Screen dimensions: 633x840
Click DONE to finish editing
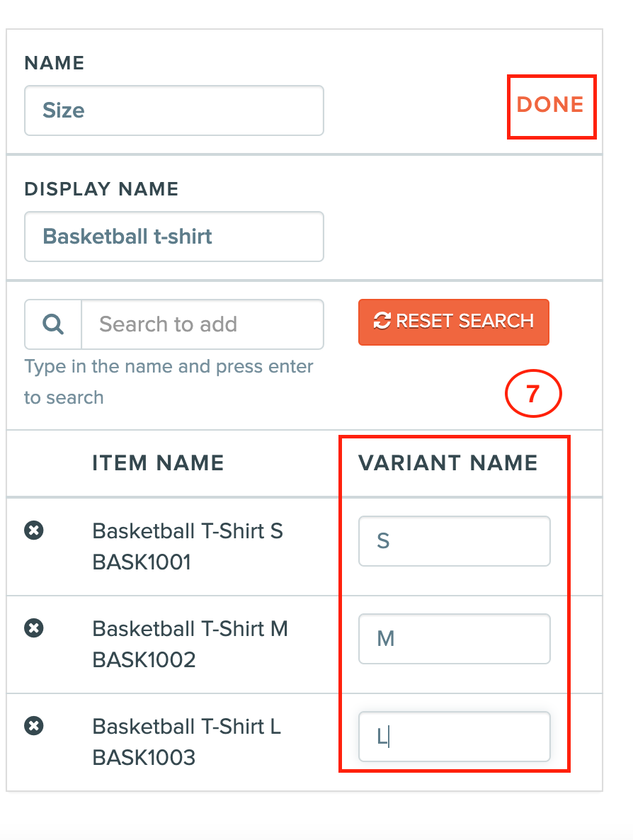550,105
